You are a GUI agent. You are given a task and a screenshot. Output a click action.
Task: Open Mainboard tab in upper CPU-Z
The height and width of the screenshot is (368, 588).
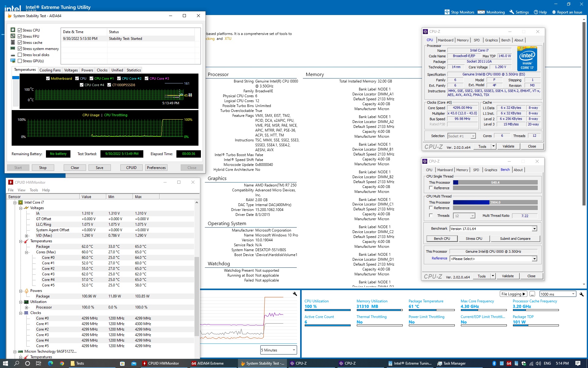445,40
